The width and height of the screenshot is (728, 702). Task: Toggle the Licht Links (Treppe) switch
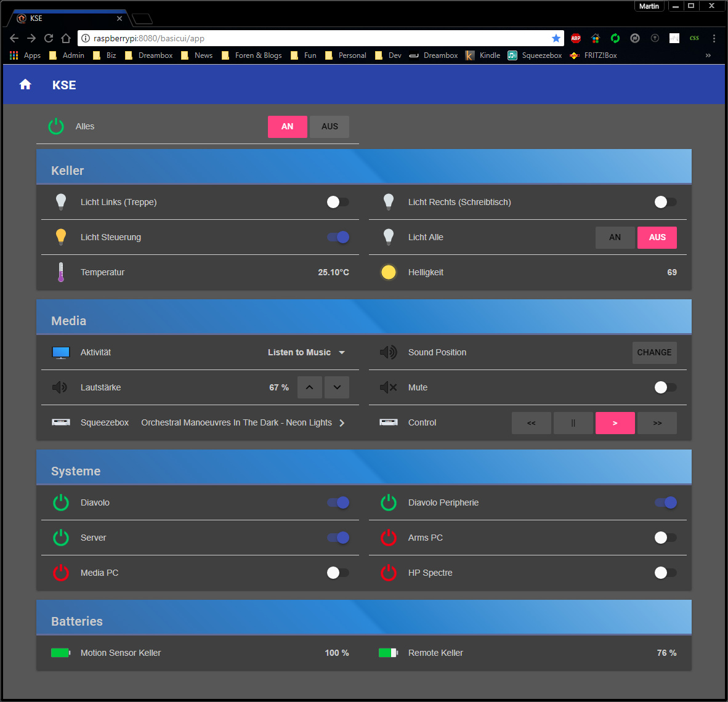[338, 202]
